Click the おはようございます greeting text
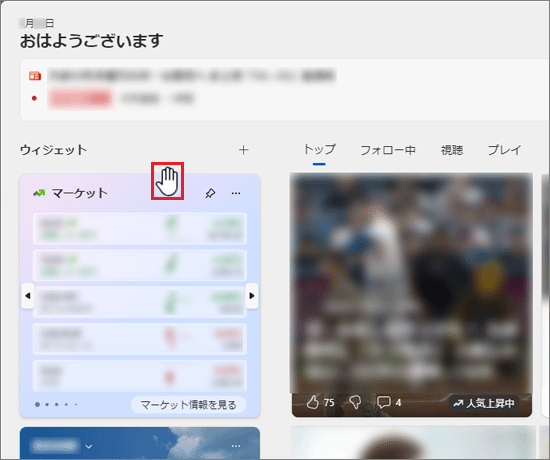This screenshot has height=460, width=550. [92, 41]
